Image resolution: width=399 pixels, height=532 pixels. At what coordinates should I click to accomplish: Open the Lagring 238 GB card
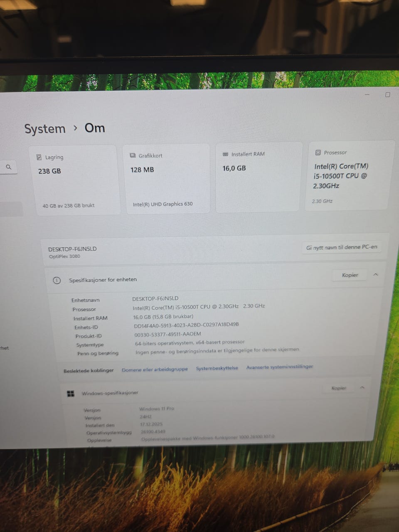pos(74,180)
